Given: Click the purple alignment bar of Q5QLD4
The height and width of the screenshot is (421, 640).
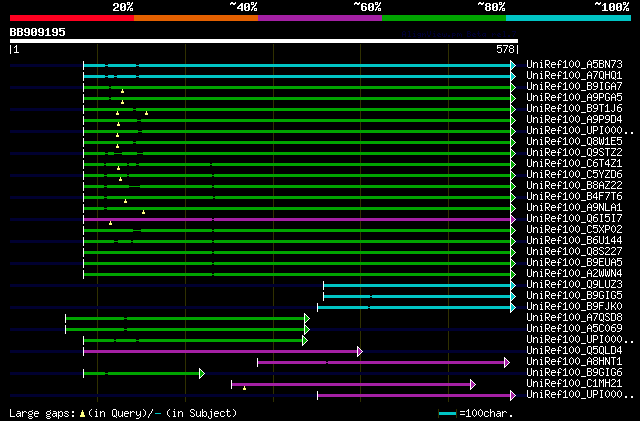Looking at the screenshot, I should pyautogui.click(x=220, y=351).
